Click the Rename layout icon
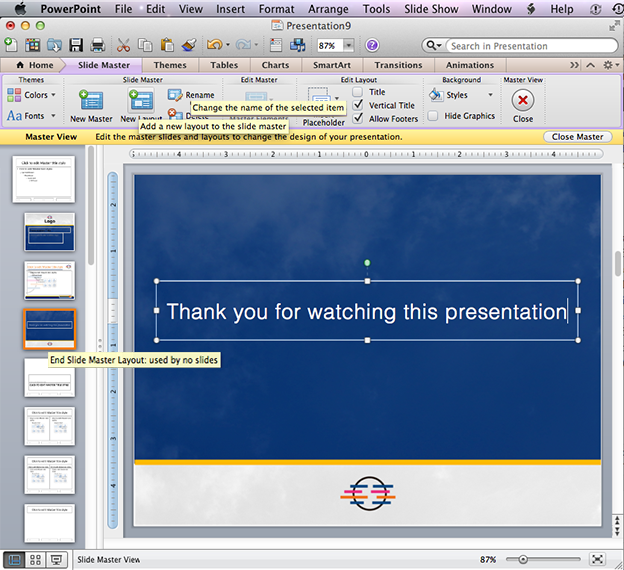Screen dimensions: 624x570 click(x=175, y=95)
